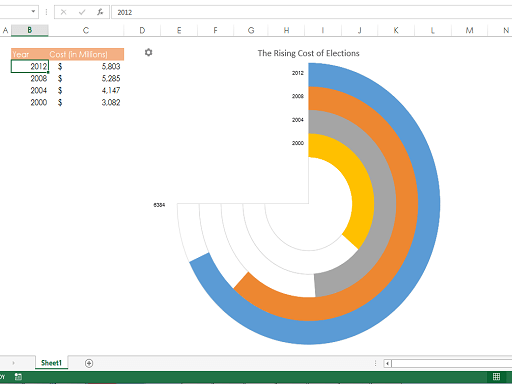
Task: Select column D header
Action: click(x=142, y=30)
